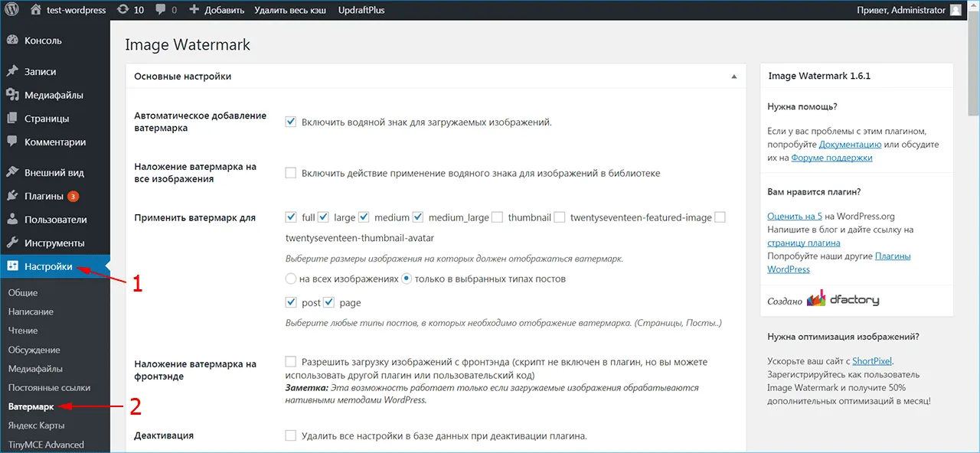The width and height of the screenshot is (980, 453).
Task: Click the Внешний вид brush icon
Action: pos(12,172)
